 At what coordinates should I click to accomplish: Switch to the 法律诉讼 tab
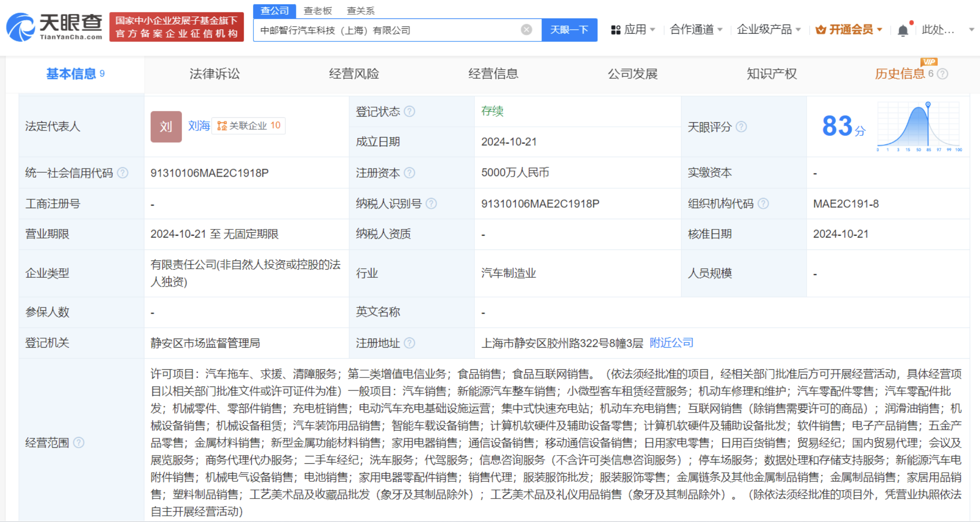point(214,74)
